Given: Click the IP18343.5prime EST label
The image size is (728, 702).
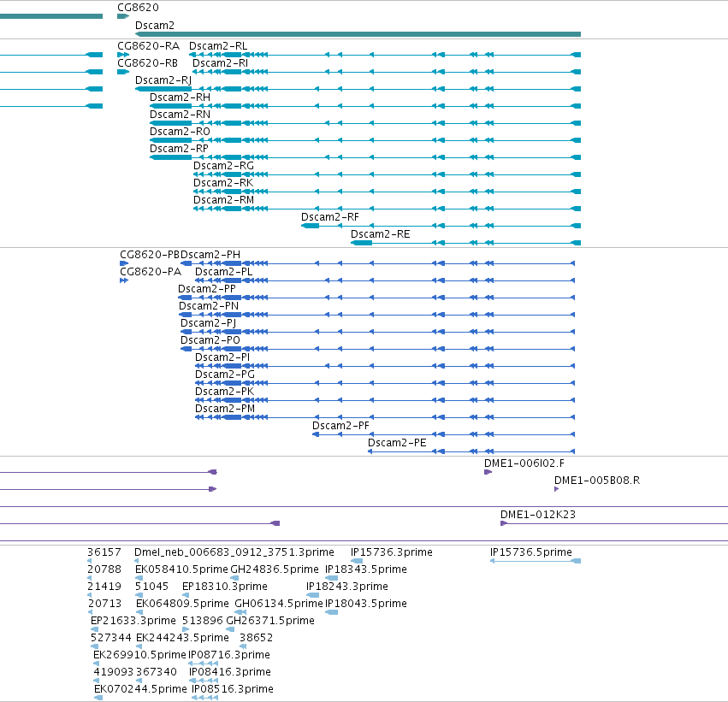Looking at the screenshot, I should (366, 569).
